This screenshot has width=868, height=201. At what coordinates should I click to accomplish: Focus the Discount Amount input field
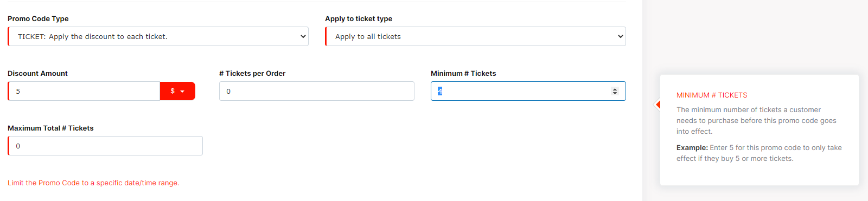pos(84,91)
